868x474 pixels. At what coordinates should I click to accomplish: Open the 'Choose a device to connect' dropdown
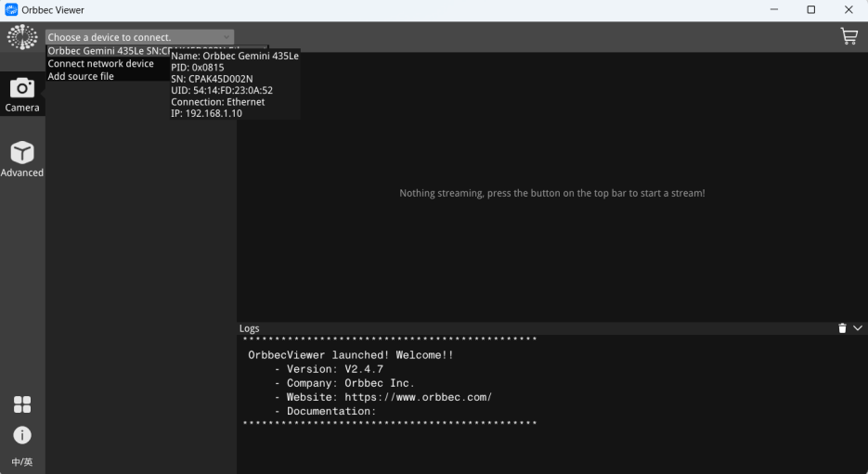(x=139, y=37)
